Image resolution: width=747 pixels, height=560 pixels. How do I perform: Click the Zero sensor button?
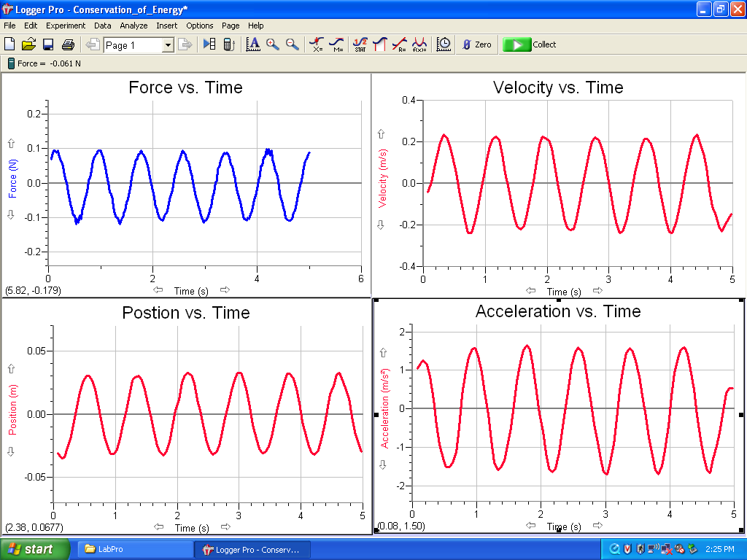pos(476,44)
